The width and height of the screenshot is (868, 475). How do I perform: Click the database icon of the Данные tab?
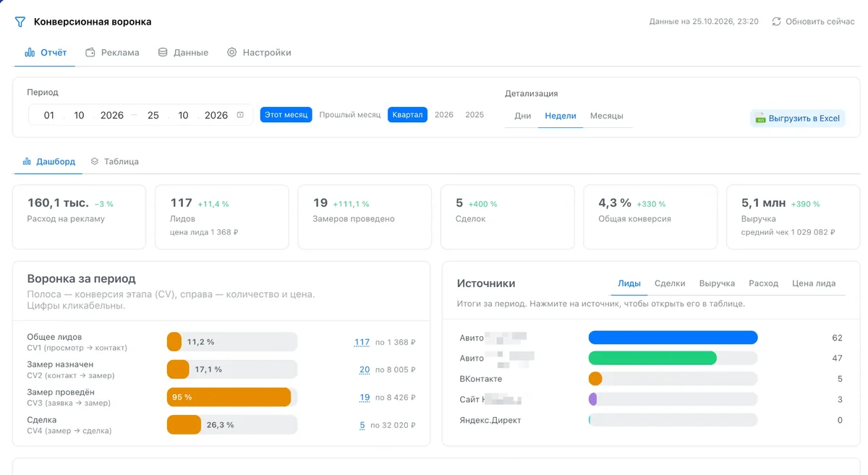(163, 53)
